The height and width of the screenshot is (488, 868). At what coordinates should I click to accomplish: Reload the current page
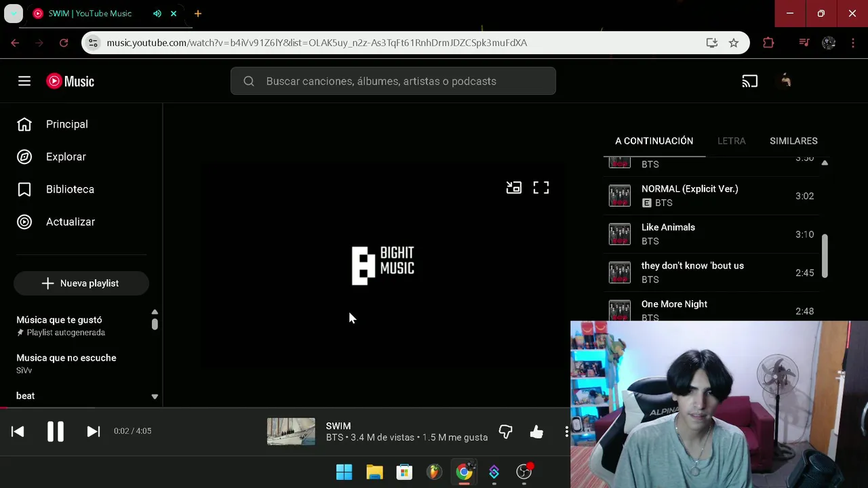pos(64,43)
